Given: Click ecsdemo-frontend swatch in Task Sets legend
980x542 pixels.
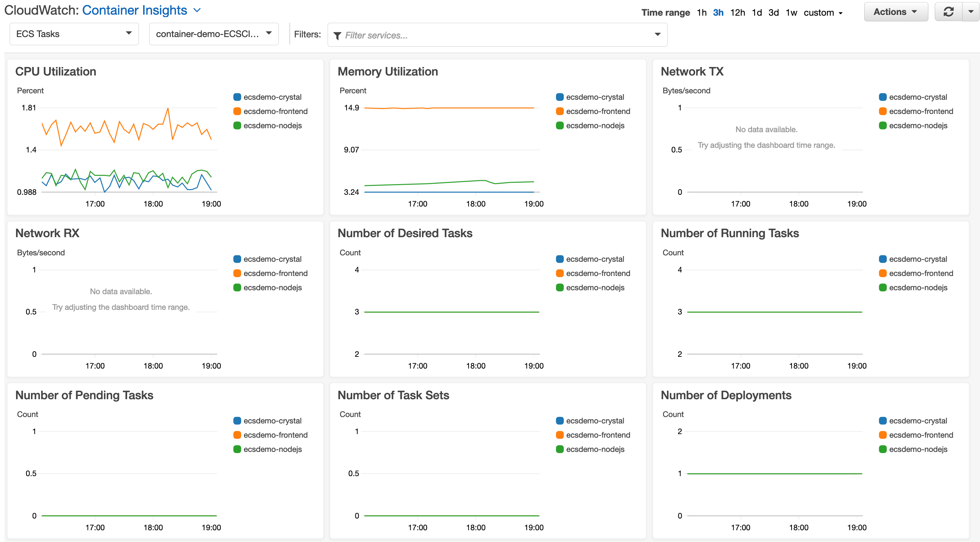Looking at the screenshot, I should [560, 435].
